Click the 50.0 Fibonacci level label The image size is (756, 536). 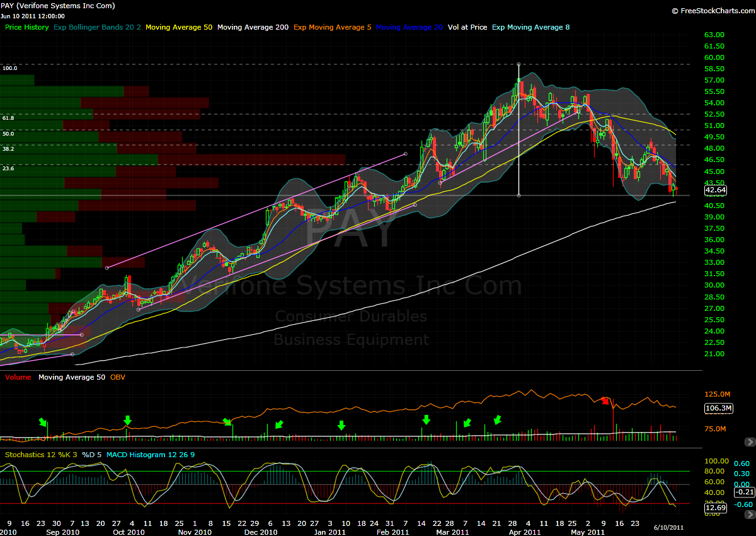click(8, 134)
